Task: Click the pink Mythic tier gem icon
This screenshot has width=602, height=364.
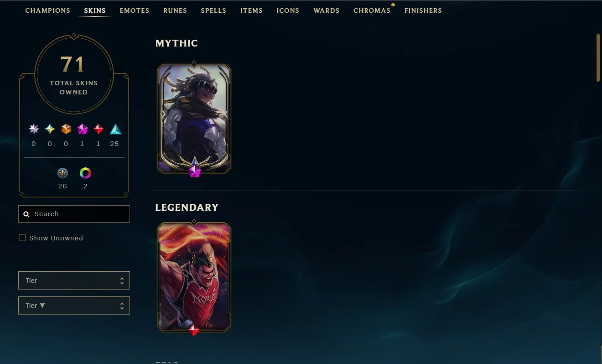Action: coord(82,129)
